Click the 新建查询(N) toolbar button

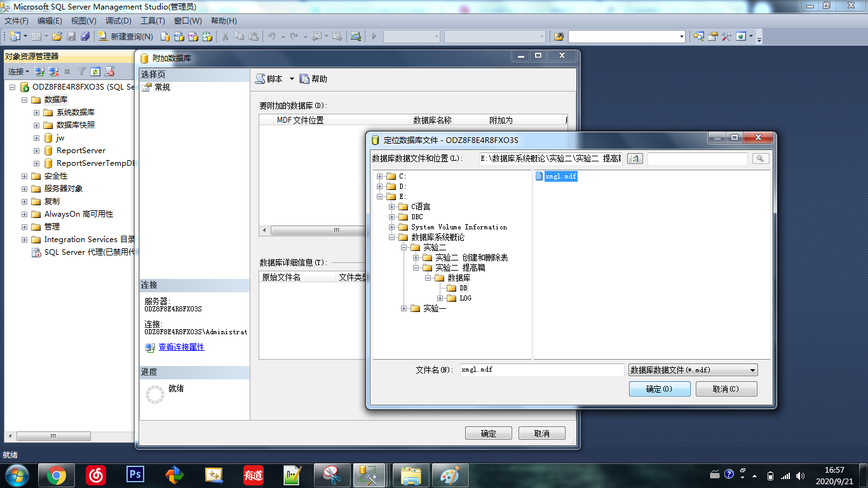click(126, 36)
